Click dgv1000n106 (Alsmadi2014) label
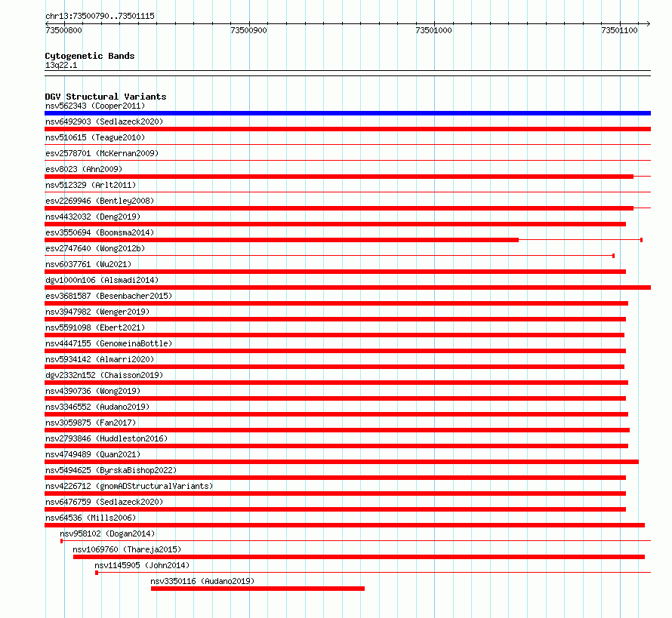The width and height of the screenshot is (672, 618). click(x=102, y=280)
